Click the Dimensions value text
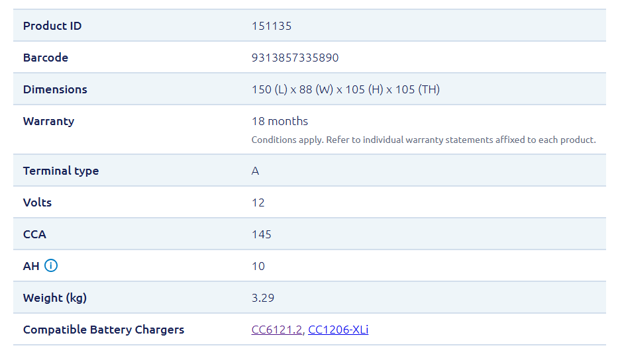Screen dimensions: 622x364 tap(345, 89)
